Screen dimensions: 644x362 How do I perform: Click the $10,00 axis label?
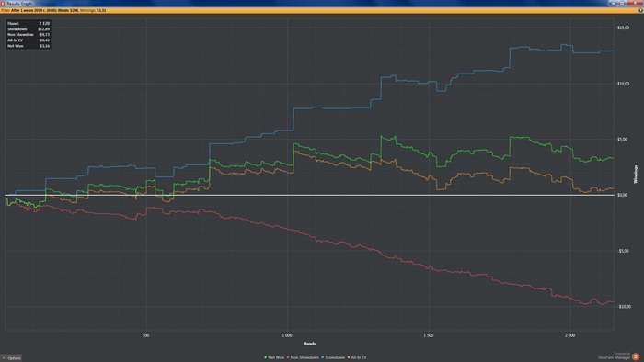click(623, 84)
